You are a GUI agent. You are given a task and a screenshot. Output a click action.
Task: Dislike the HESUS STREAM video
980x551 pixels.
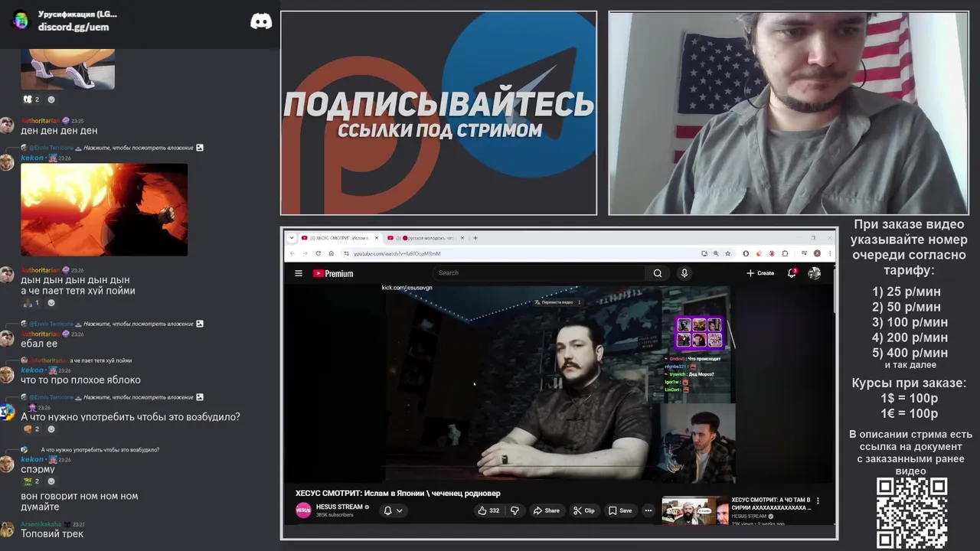pos(514,510)
